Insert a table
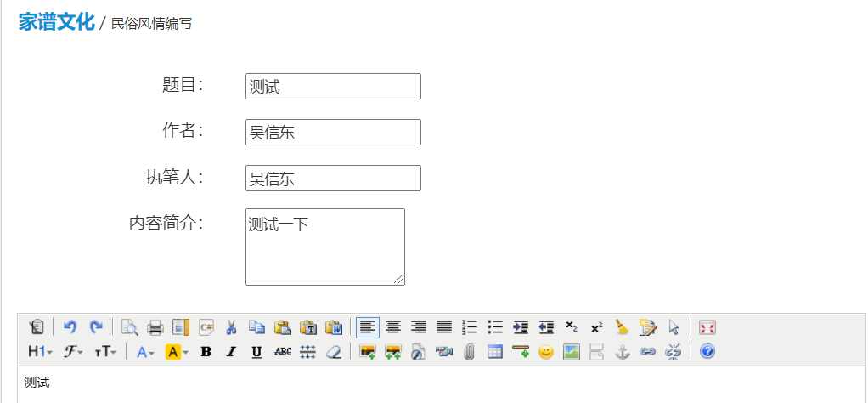868x403 pixels. [x=495, y=351]
